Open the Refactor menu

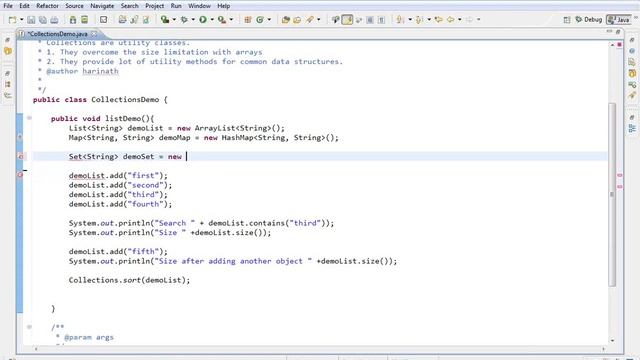(47, 6)
